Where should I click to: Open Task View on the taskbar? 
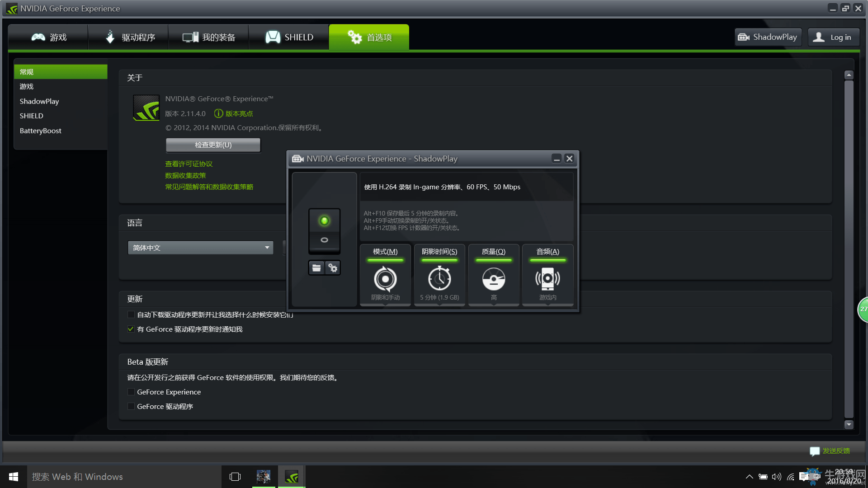pos(235,477)
